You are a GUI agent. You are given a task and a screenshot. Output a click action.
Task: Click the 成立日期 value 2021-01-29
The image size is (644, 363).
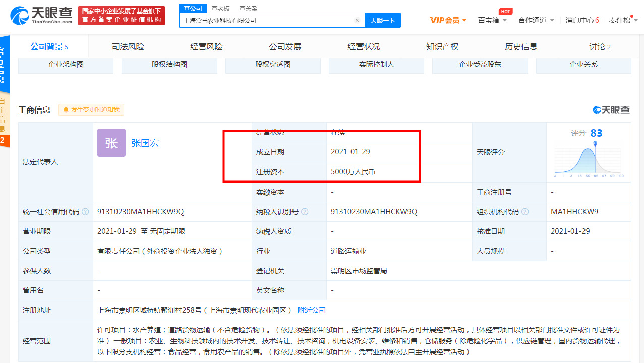(350, 152)
